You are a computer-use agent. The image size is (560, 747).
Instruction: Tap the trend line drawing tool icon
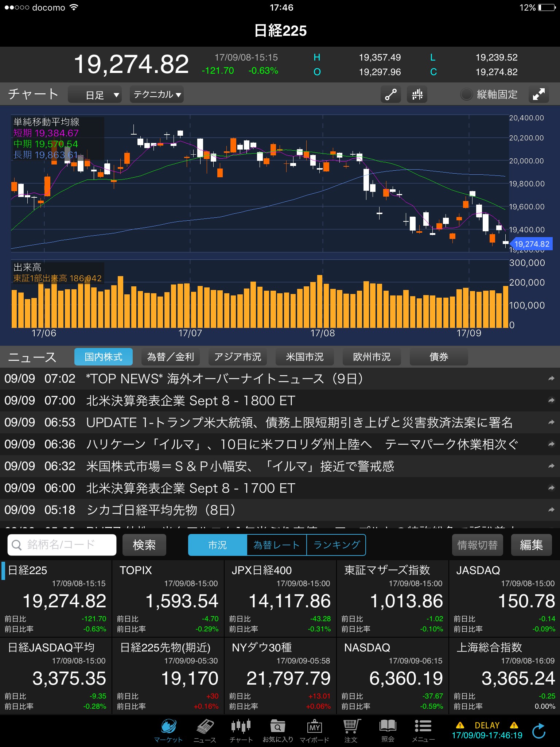coord(390,94)
